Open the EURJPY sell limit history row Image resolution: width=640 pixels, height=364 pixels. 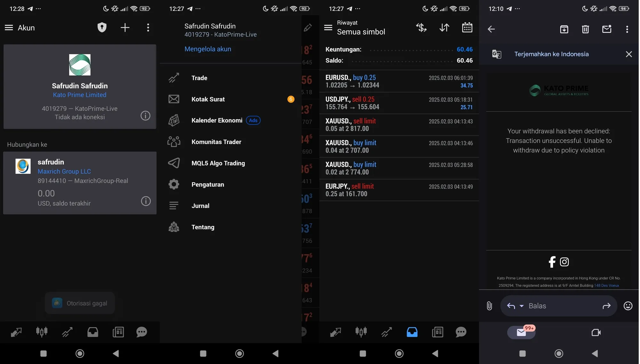pos(399,190)
